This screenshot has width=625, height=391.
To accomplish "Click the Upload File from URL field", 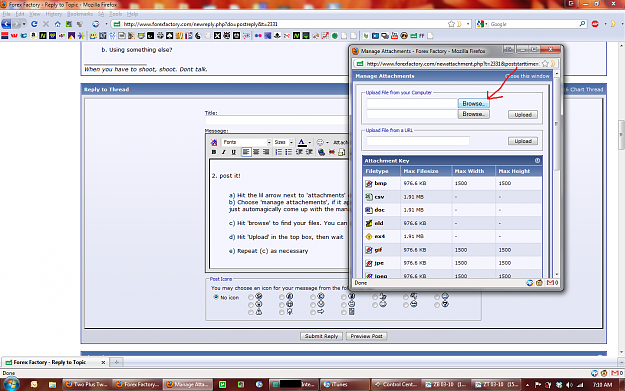I will pos(418,141).
